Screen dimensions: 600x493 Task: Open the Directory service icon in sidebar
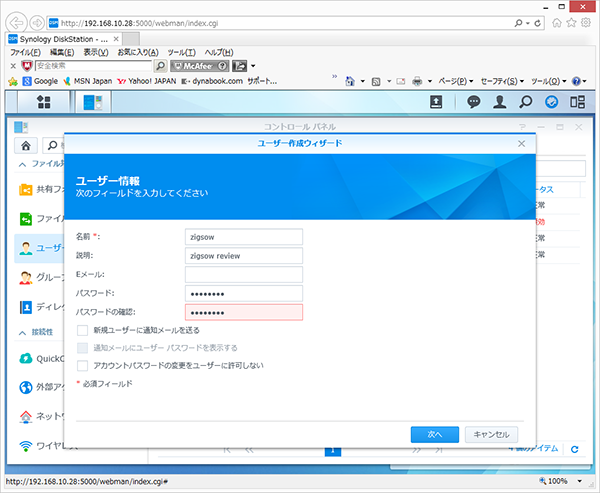coord(26,307)
